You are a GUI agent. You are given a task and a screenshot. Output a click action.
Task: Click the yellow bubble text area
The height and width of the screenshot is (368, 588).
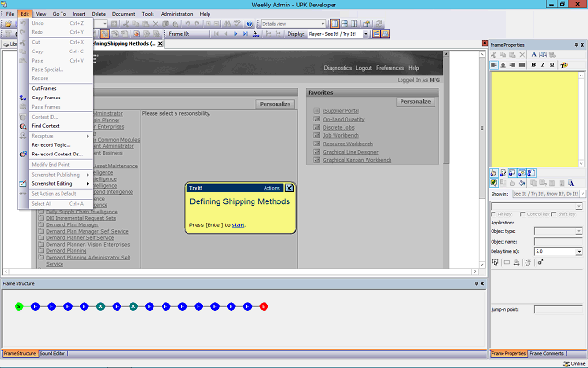pos(535,119)
